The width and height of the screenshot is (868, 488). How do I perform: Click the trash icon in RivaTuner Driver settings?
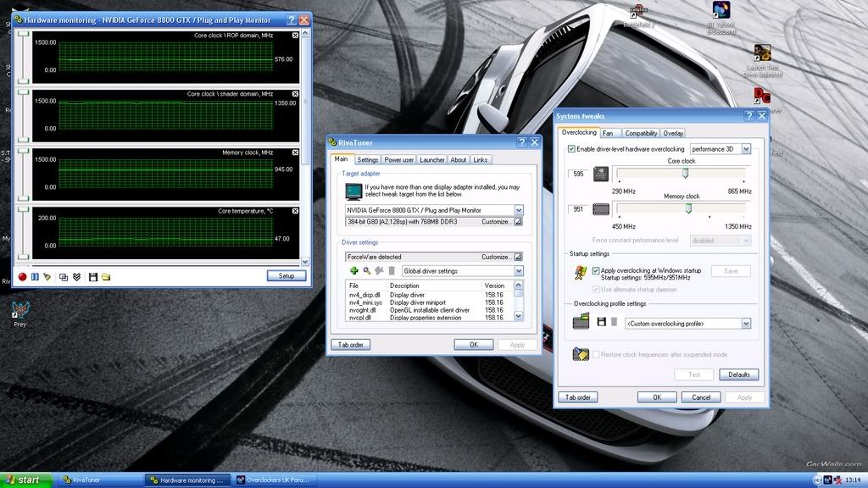coord(392,270)
